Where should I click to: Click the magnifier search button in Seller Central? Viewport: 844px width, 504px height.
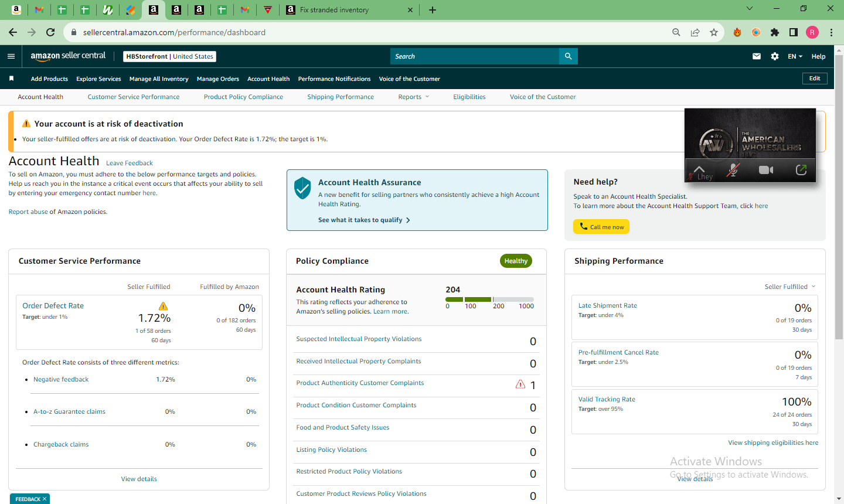pyautogui.click(x=568, y=56)
